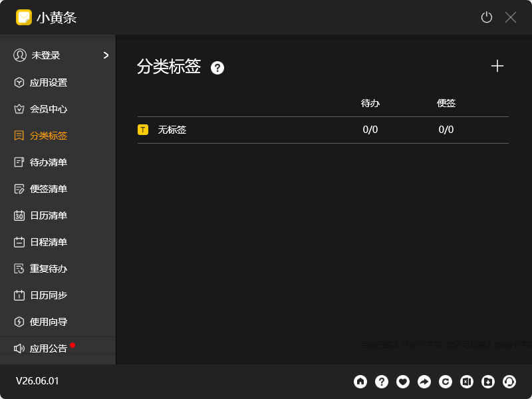The width and height of the screenshot is (532, 399).
Task: Click the help question icon in bottom bar
Action: [382, 382]
